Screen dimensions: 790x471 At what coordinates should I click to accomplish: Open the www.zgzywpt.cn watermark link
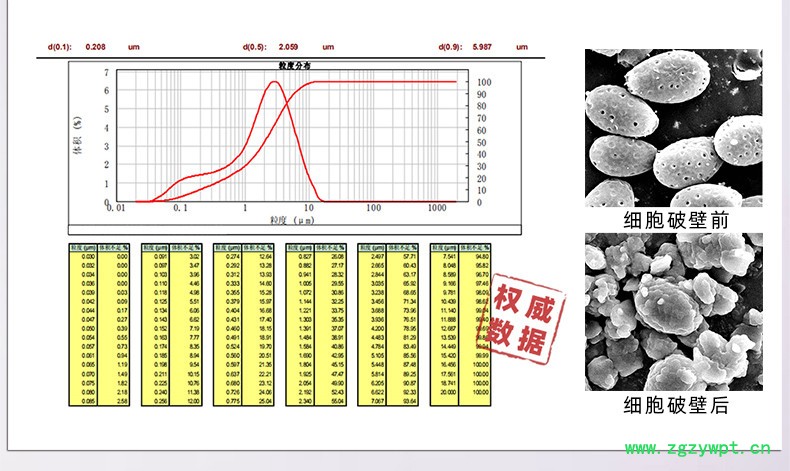698,448
